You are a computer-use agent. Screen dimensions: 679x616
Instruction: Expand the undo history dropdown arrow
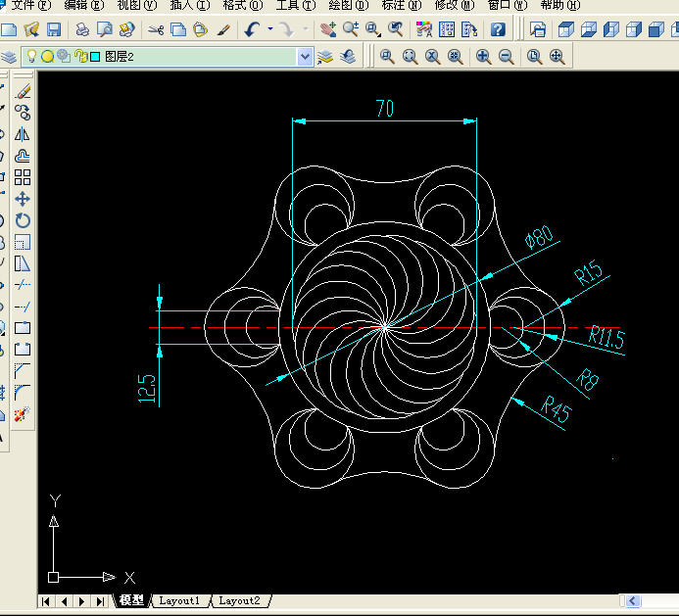coord(270,29)
